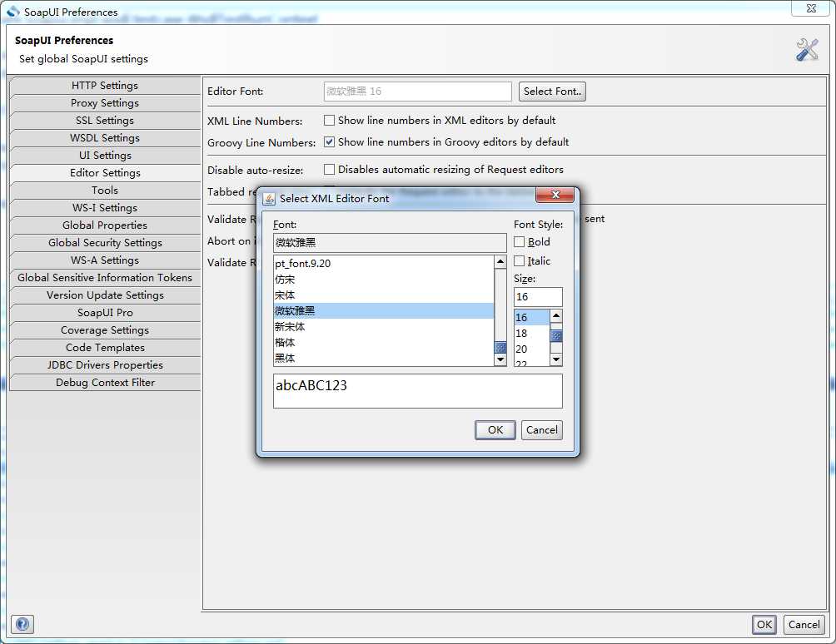Click the SoapUI logo in the title bar
836x644 pixels.
[x=12, y=11]
